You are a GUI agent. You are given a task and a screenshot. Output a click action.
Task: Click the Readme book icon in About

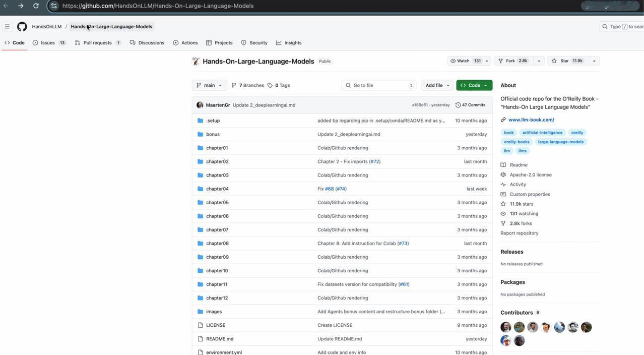(x=503, y=165)
